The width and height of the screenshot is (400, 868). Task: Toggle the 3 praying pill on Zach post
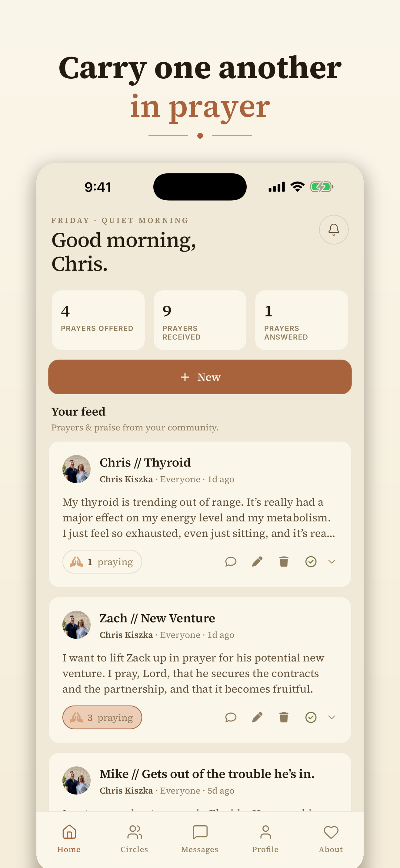tap(102, 717)
